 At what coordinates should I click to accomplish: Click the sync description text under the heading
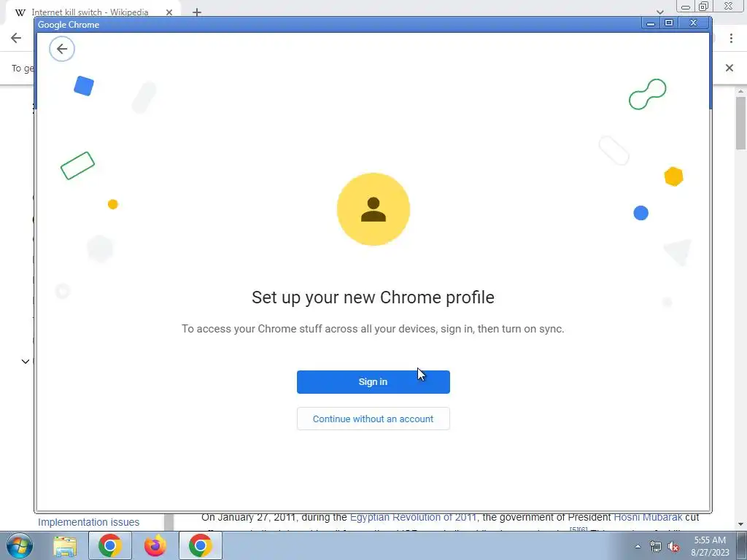pos(373,329)
